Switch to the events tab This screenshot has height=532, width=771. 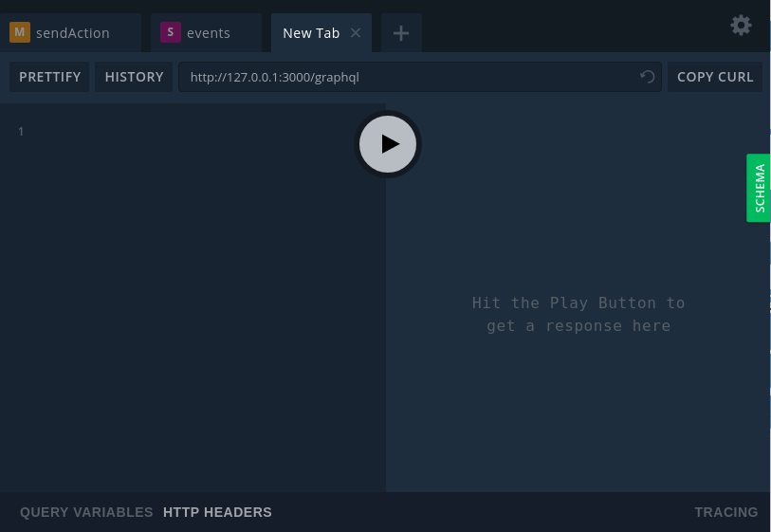[206, 33]
